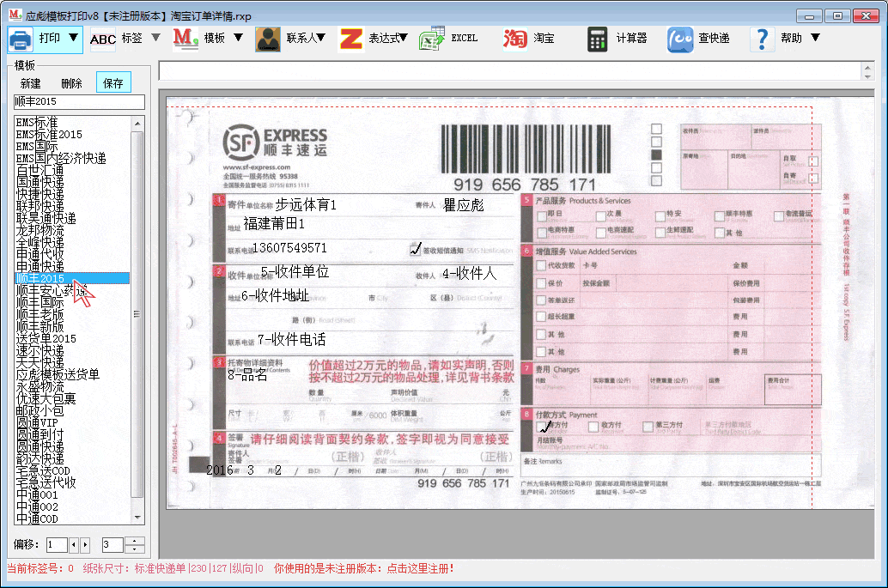Open the 表达式 menu label

(383, 38)
